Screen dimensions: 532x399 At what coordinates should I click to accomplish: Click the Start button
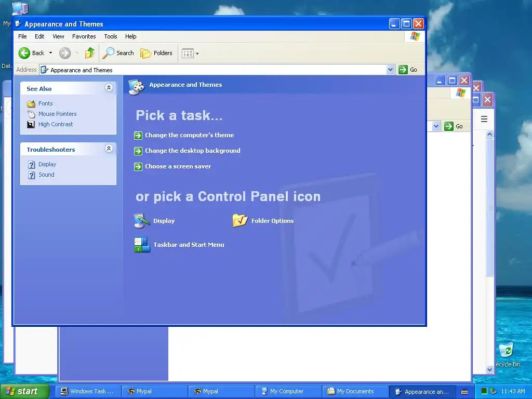tap(25, 391)
